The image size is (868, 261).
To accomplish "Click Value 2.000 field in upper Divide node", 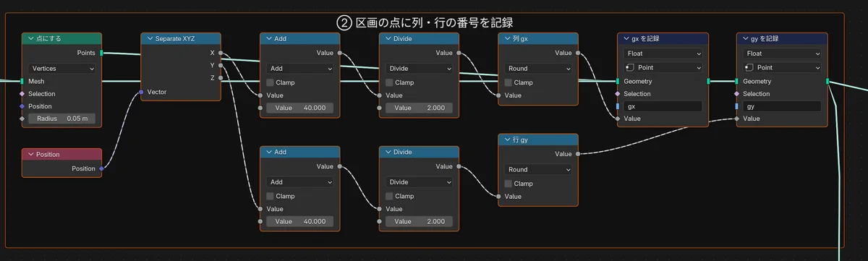I will (419, 108).
